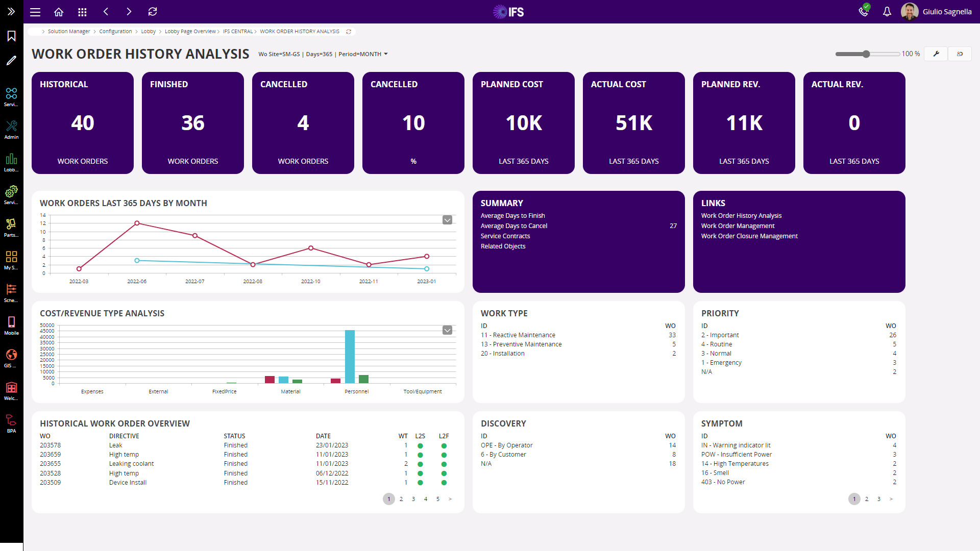The image size is (980, 551).
Task: Open the work orders by month chart dropdown
Action: point(447,220)
